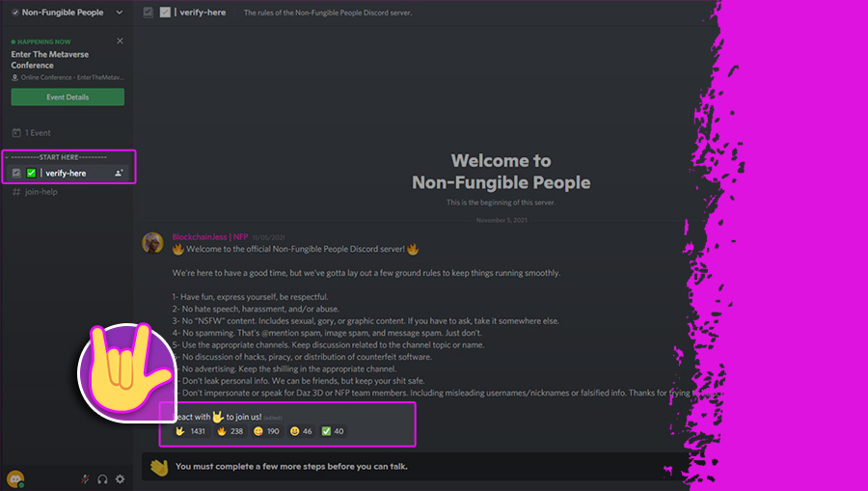The height and width of the screenshot is (491, 868).
Task: Click the rule '2- No hate speech, harassment'
Action: (x=256, y=309)
